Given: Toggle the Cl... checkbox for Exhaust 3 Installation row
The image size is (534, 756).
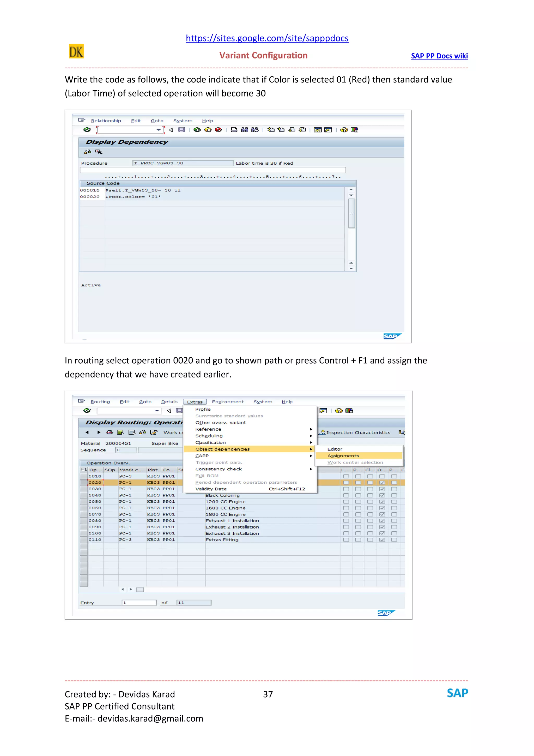Looking at the screenshot, I should [x=370, y=533].
